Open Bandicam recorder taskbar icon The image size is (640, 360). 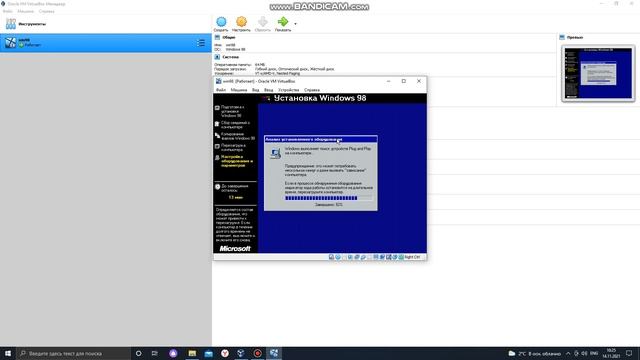pos(258,353)
